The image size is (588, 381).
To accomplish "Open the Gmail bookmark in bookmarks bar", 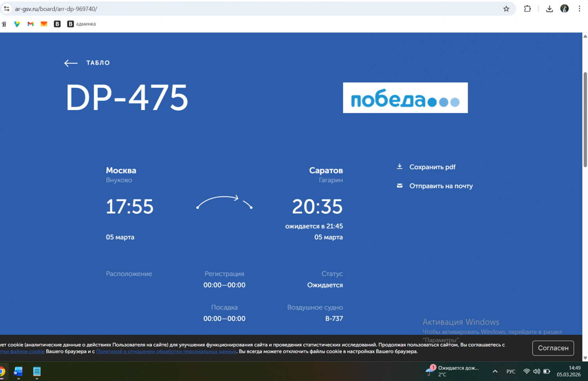I will (31, 24).
